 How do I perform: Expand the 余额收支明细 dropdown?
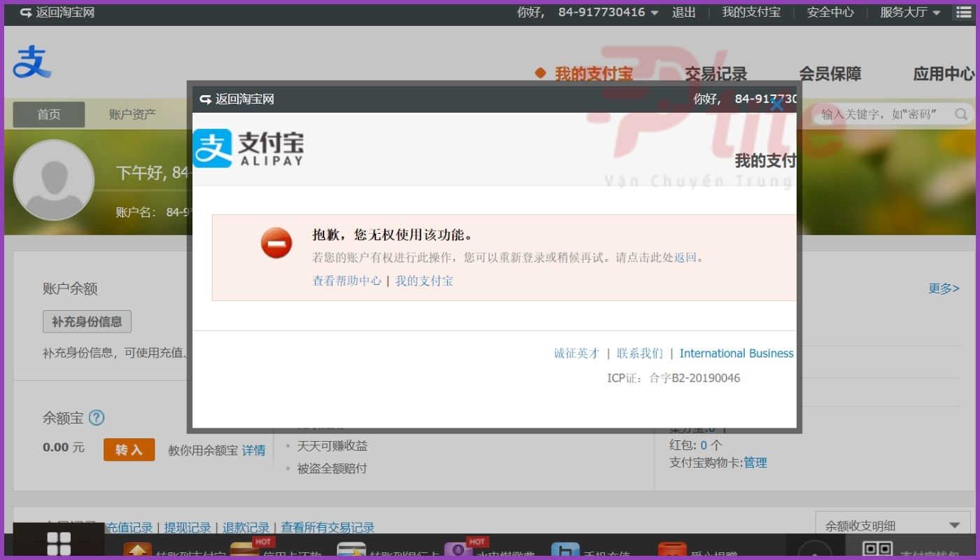click(x=893, y=525)
